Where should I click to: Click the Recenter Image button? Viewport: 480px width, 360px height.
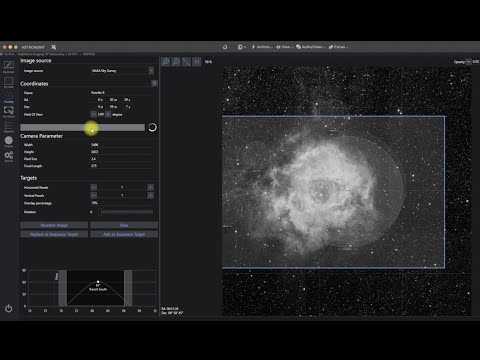pos(54,225)
